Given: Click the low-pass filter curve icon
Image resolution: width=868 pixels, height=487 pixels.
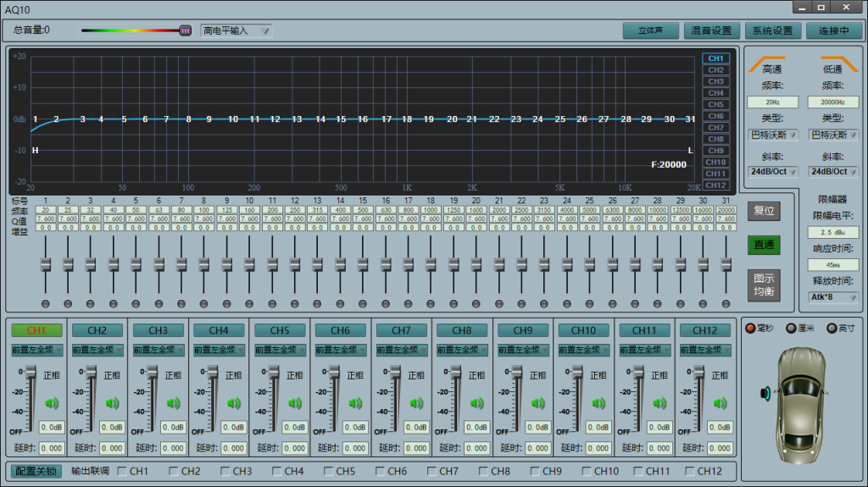Looking at the screenshot, I should coord(839,64).
